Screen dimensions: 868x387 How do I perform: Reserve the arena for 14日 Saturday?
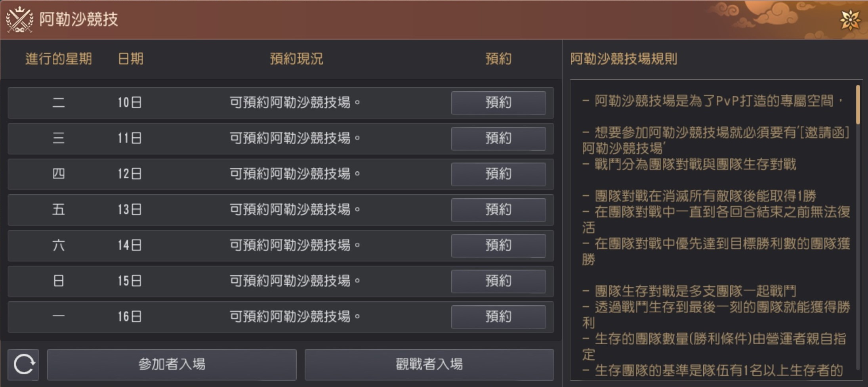[498, 245]
